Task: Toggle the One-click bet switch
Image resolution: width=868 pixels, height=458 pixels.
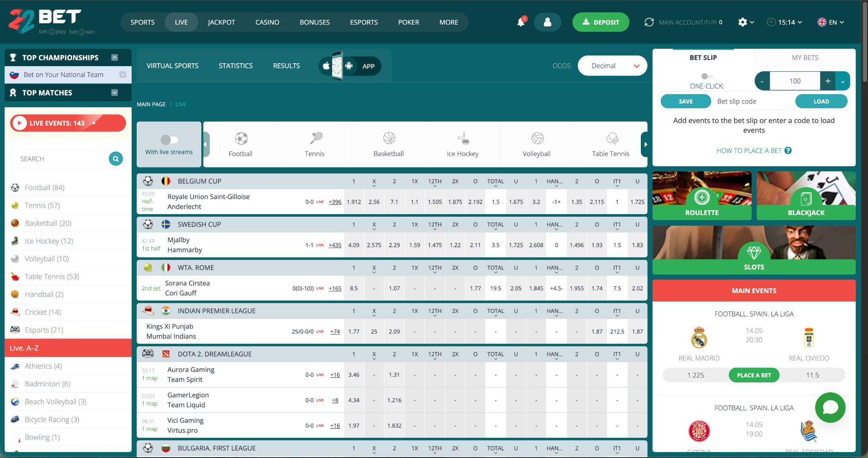Action: pos(707,76)
